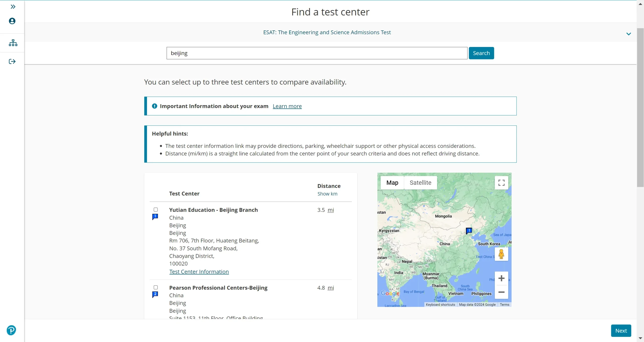This screenshot has height=342, width=644.
Task: Click the 3.5 mi distance value
Action: tap(326, 210)
